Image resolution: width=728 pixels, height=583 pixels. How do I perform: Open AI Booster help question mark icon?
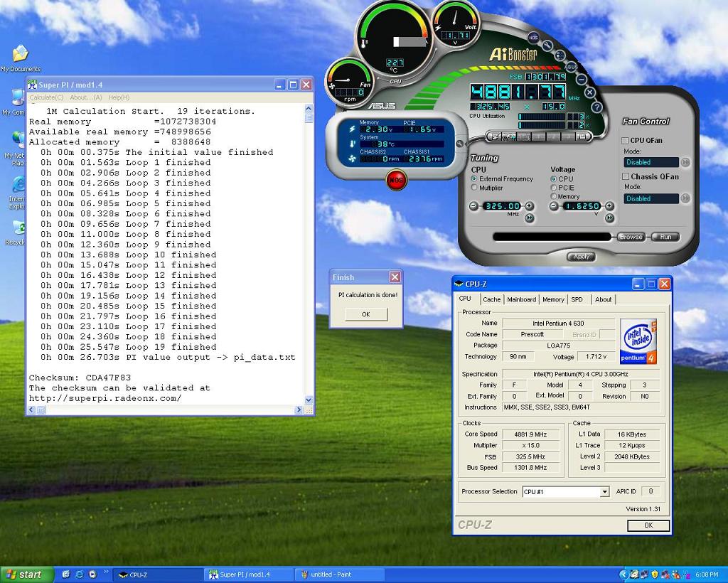pos(596,107)
